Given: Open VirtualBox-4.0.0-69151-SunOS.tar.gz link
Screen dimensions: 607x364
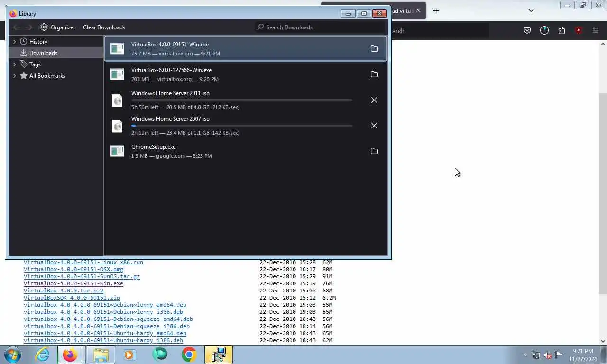Looking at the screenshot, I should (x=82, y=276).
